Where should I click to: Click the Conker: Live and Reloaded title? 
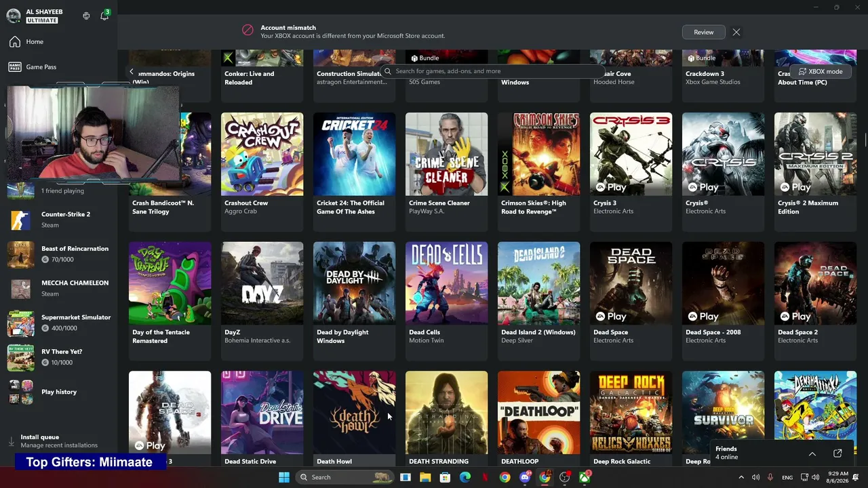pyautogui.click(x=250, y=78)
